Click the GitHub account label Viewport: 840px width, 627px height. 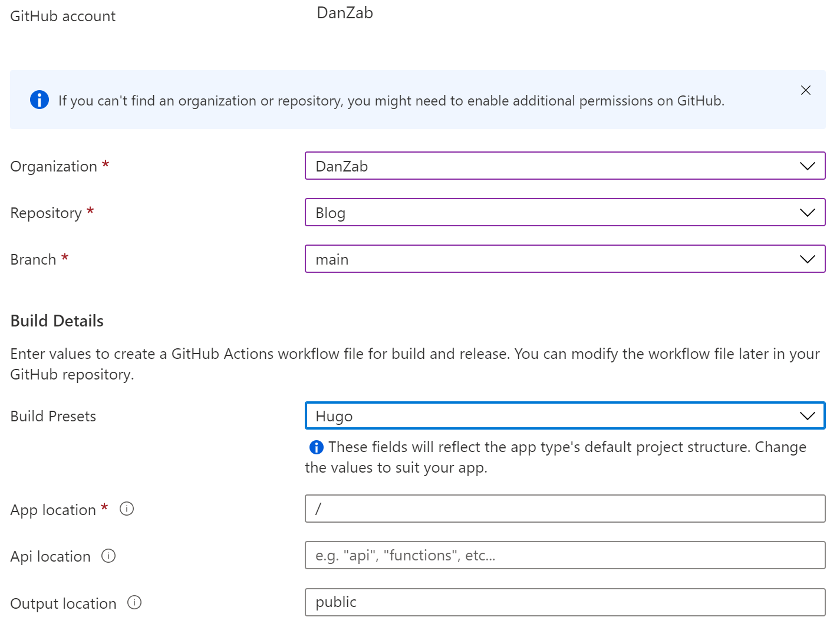click(x=63, y=16)
